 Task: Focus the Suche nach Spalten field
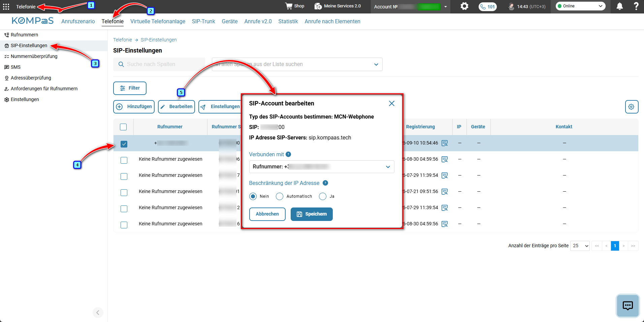click(159, 64)
